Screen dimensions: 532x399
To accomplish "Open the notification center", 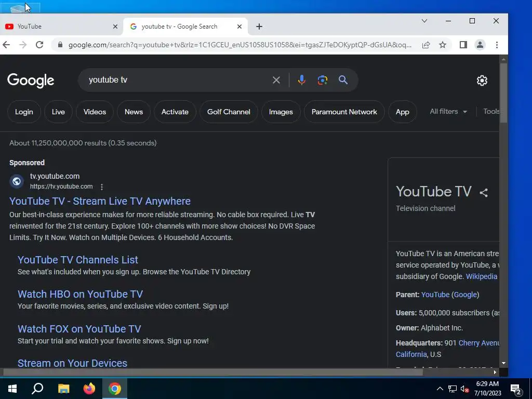I will click(516, 389).
